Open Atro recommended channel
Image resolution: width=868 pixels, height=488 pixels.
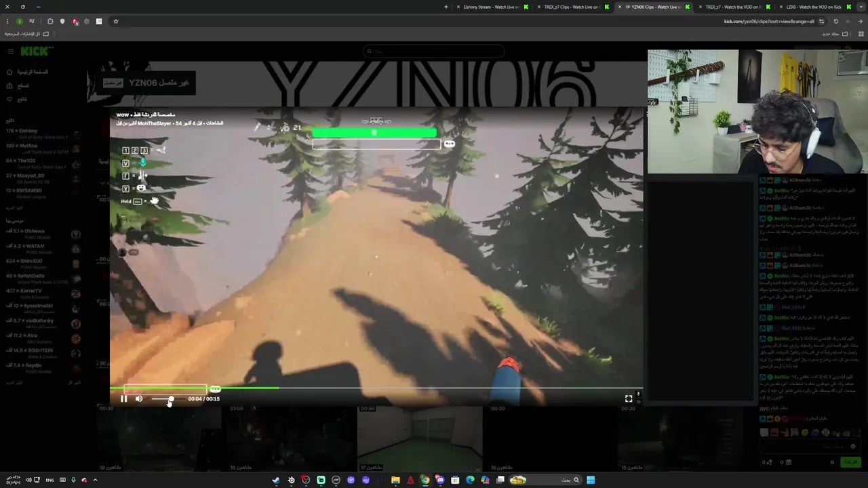(42, 338)
